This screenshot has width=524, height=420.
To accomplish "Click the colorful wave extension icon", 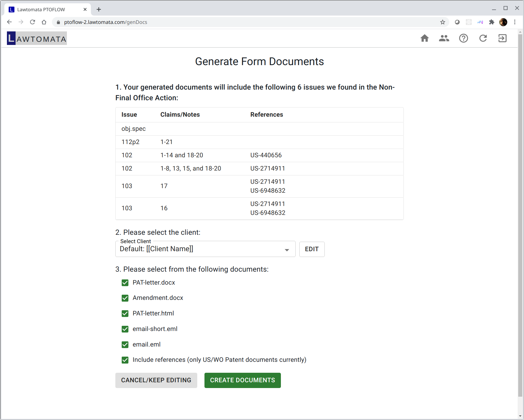I will tap(480, 22).
